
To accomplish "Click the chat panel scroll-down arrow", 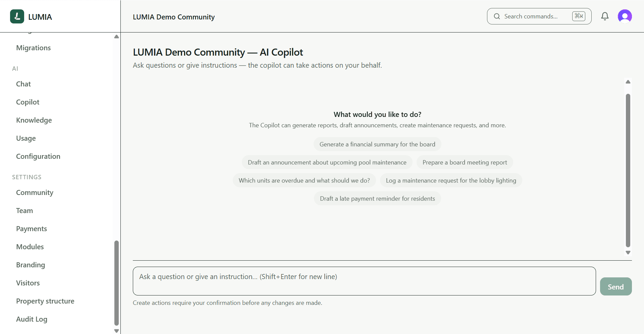I will [x=628, y=253].
